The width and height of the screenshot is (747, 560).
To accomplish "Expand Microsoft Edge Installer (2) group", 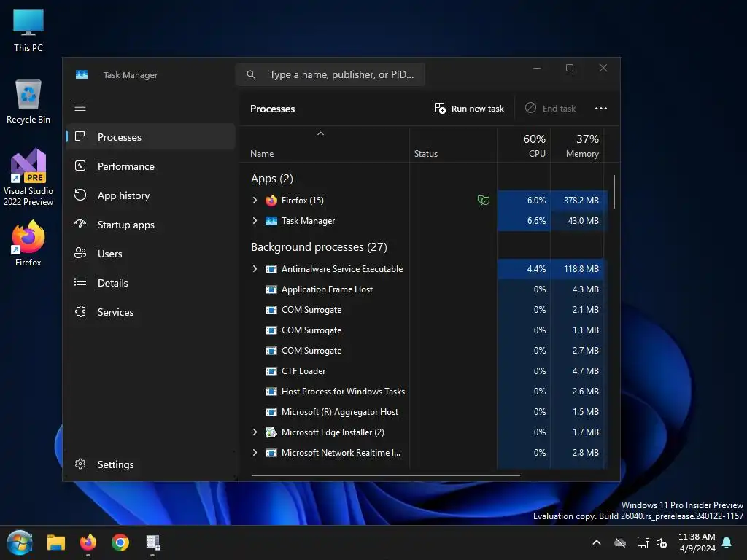I will (x=255, y=432).
